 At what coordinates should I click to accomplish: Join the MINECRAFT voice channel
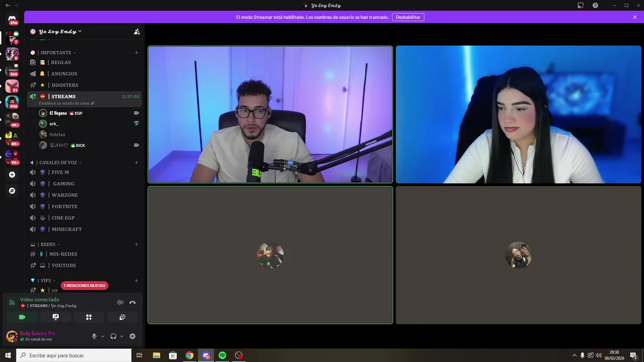pyautogui.click(x=84, y=229)
